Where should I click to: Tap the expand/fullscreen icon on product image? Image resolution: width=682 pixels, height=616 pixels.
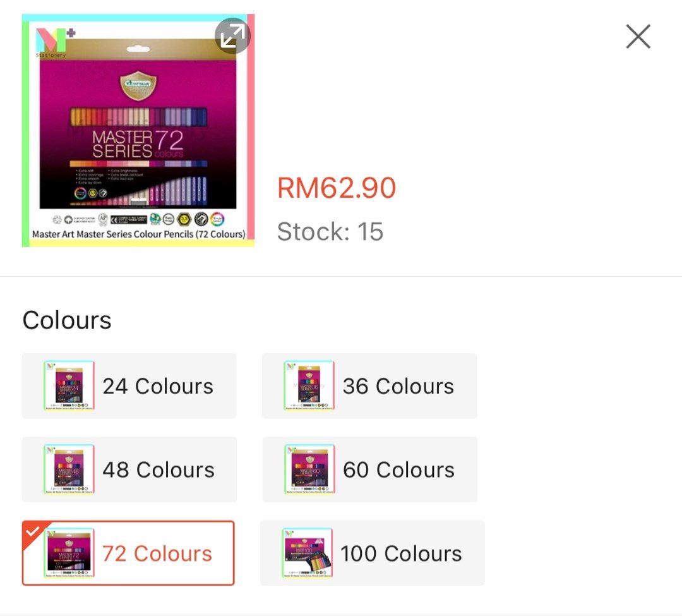pyautogui.click(x=233, y=36)
